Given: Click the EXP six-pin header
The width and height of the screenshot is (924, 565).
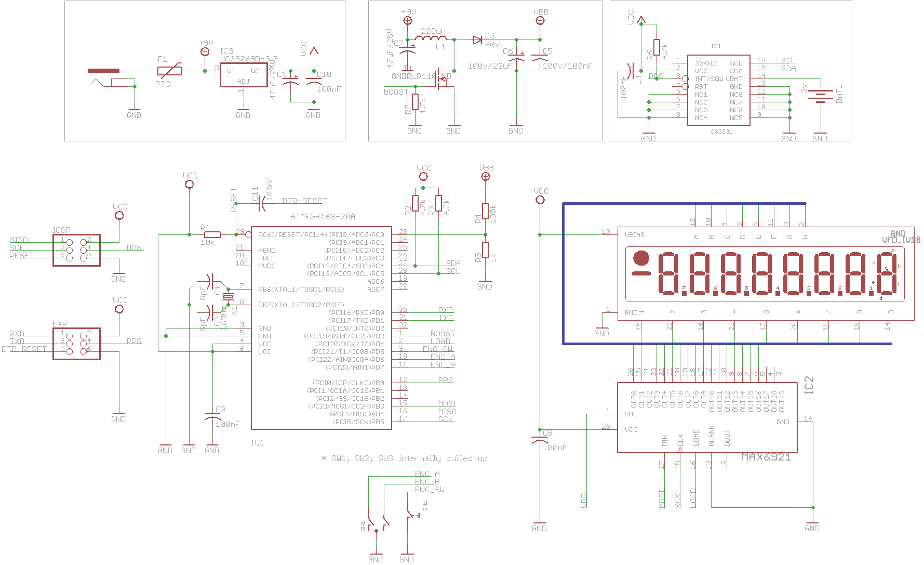Looking at the screenshot, I should (76, 344).
